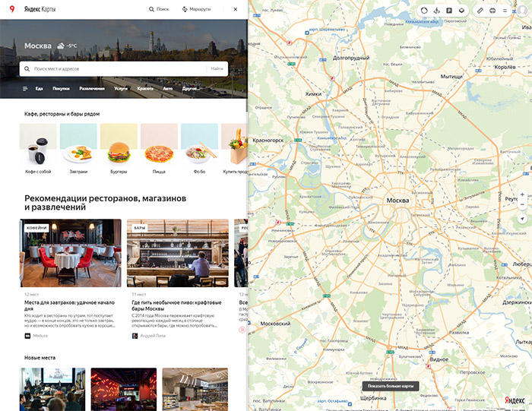This screenshot has width=532, height=411.
Task: Choose the Купить продукты grocery bag tile
Action: [234, 149]
